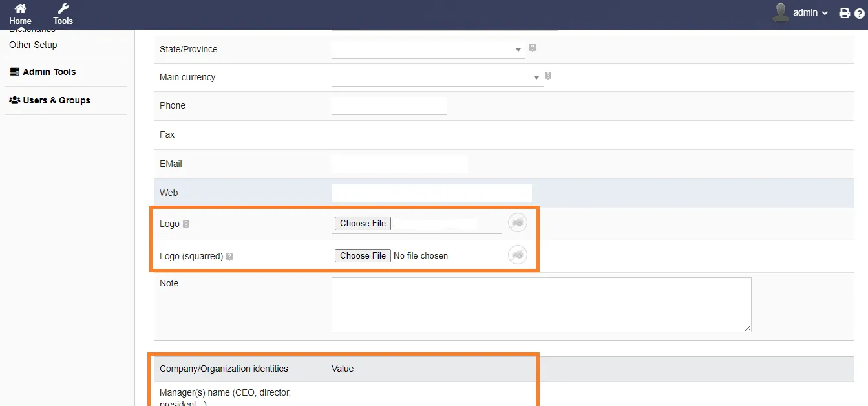The width and height of the screenshot is (868, 406).
Task: Focus the Fax input field
Action: pyautogui.click(x=389, y=134)
